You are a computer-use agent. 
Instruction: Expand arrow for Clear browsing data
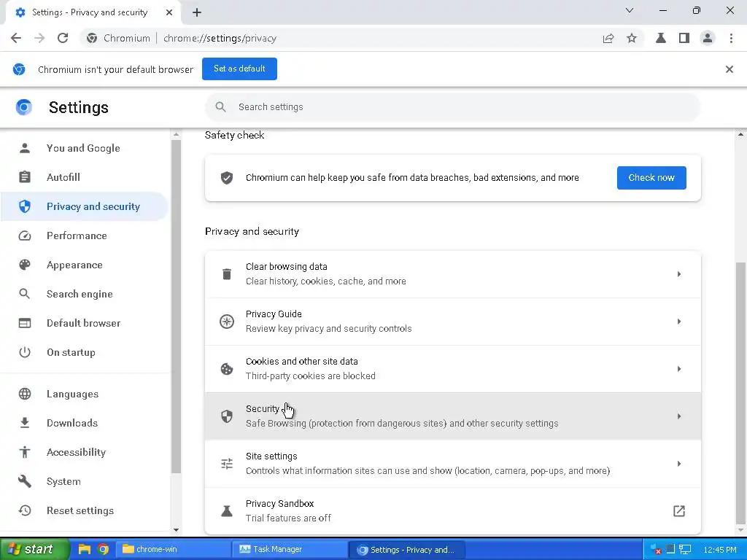tap(679, 274)
